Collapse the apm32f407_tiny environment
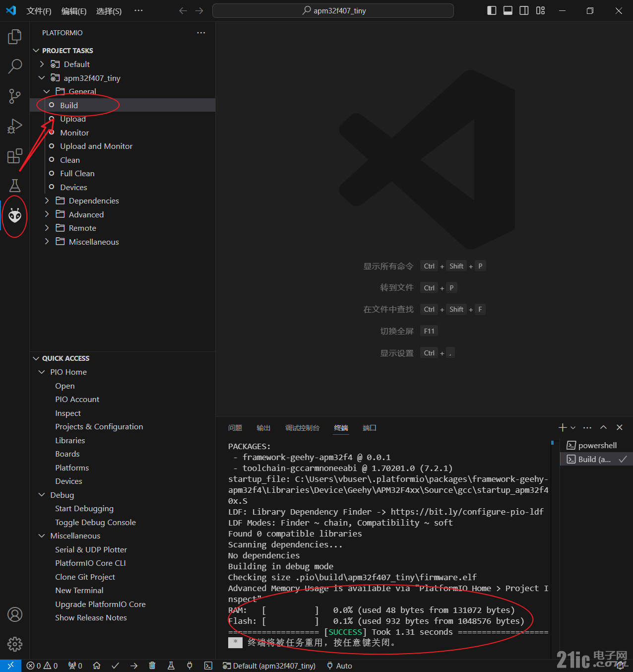 click(x=42, y=78)
